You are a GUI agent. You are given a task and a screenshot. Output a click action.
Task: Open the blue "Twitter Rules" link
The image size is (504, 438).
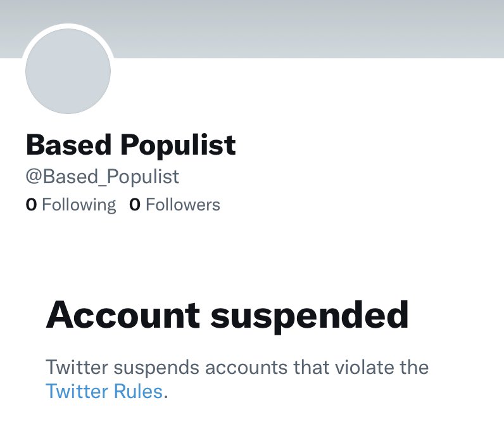click(104, 392)
